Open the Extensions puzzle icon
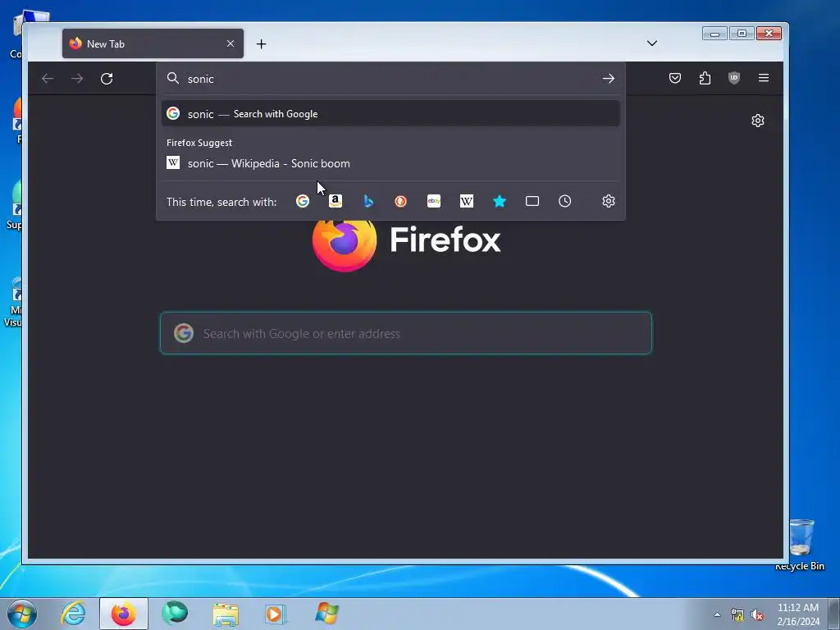Viewport: 840px width, 630px height. pos(705,78)
